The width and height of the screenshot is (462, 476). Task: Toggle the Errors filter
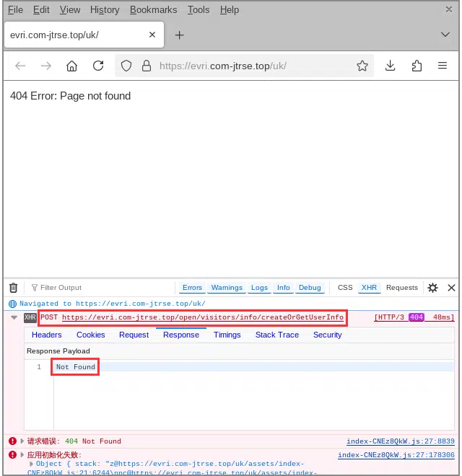(x=192, y=288)
